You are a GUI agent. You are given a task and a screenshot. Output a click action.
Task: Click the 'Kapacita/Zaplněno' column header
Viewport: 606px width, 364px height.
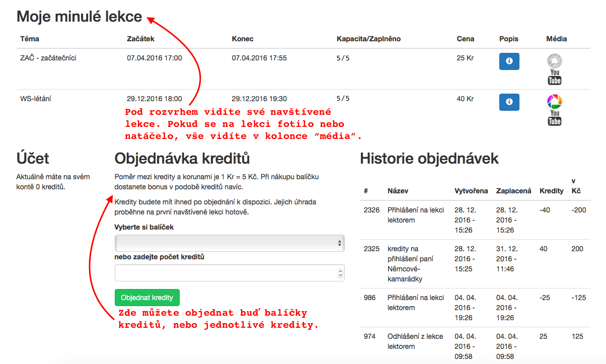(x=369, y=39)
